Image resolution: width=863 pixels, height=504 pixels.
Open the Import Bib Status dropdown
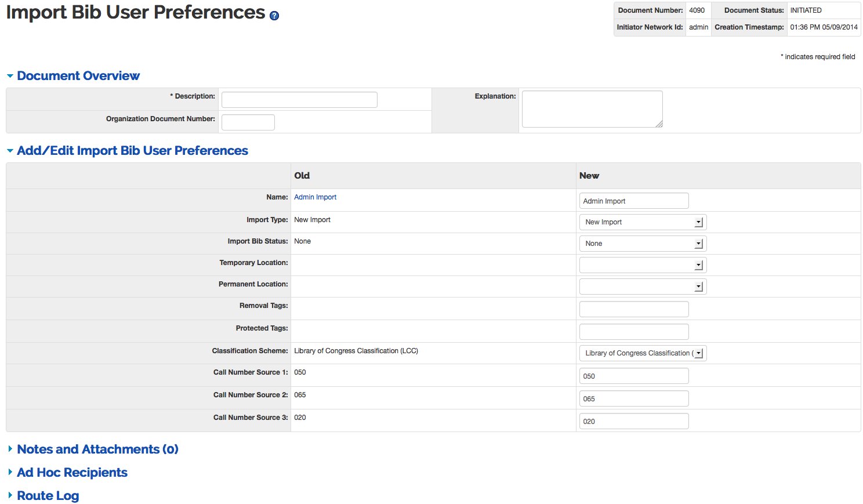point(643,244)
